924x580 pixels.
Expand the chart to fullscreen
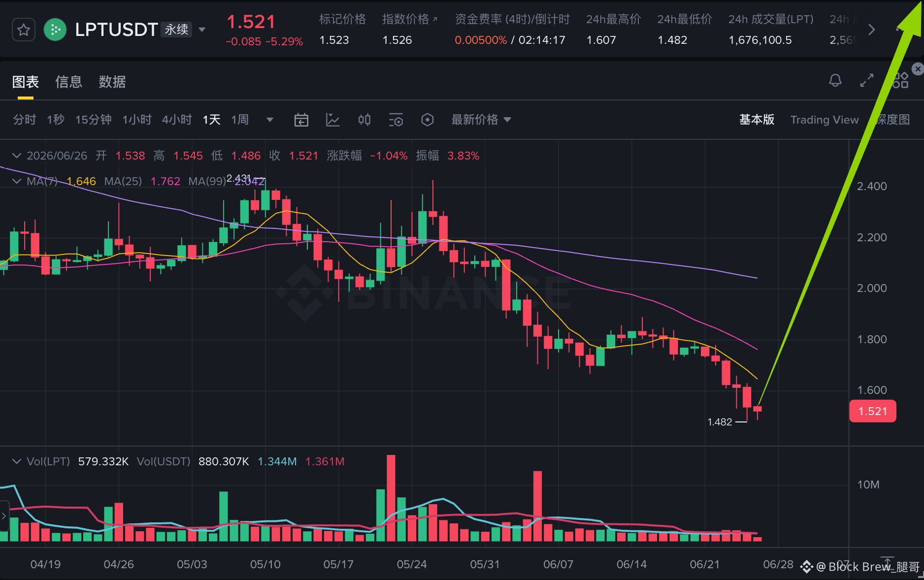(x=867, y=80)
